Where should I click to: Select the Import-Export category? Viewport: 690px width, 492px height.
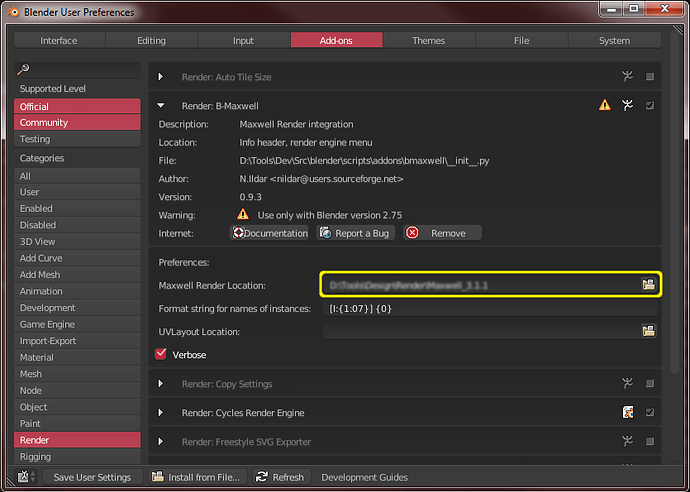[x=77, y=341]
